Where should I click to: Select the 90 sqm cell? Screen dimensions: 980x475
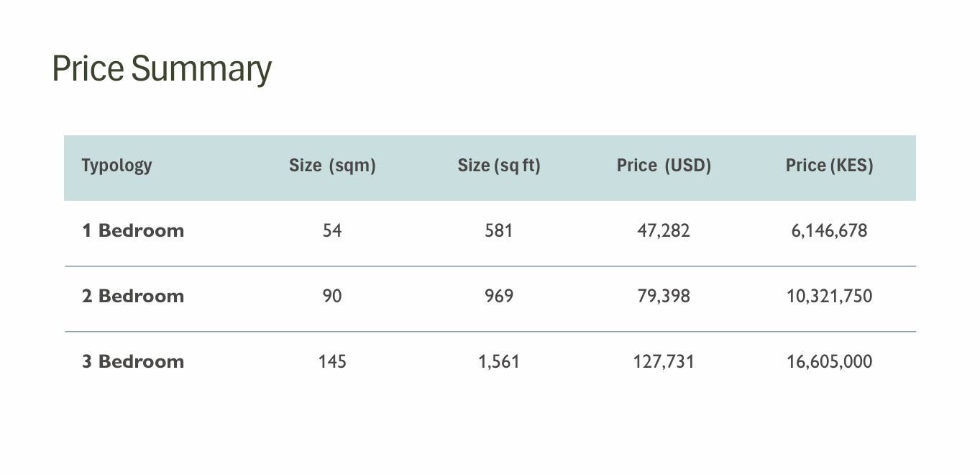332,297
